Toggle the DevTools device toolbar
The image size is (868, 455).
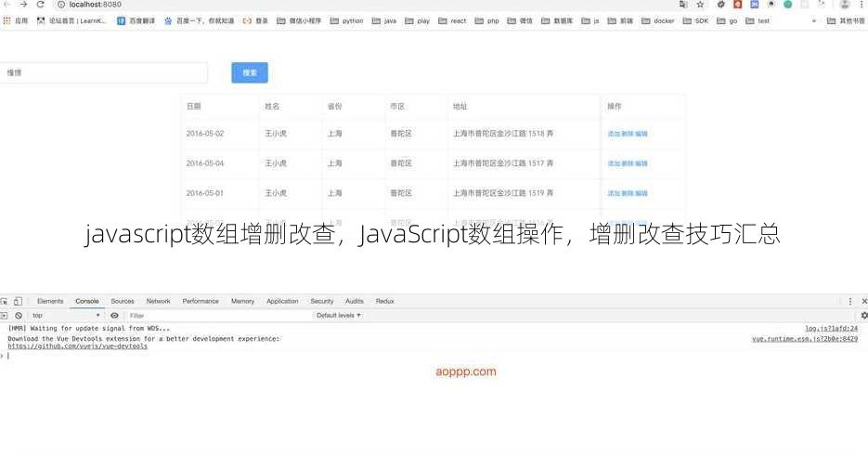18,301
